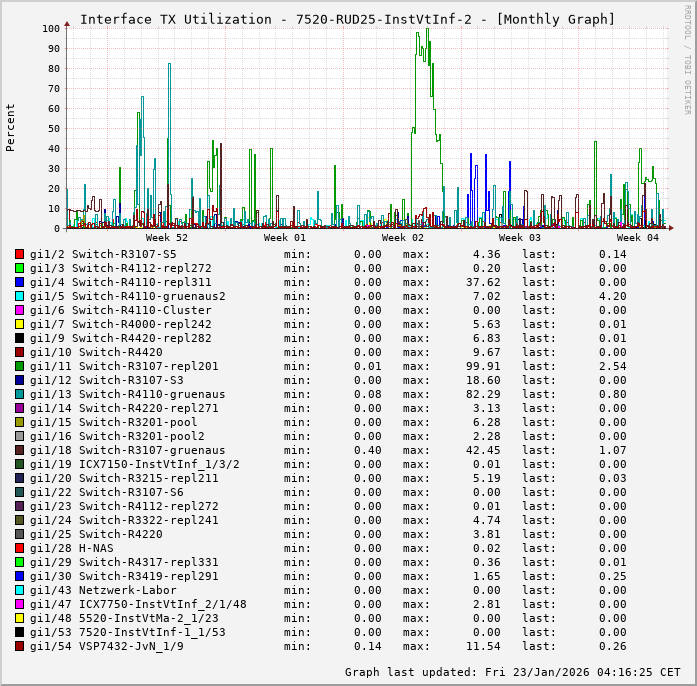Click the red gi1/2 Switch-R3107-S5 legend swatch
697x686 pixels.
coord(19,254)
